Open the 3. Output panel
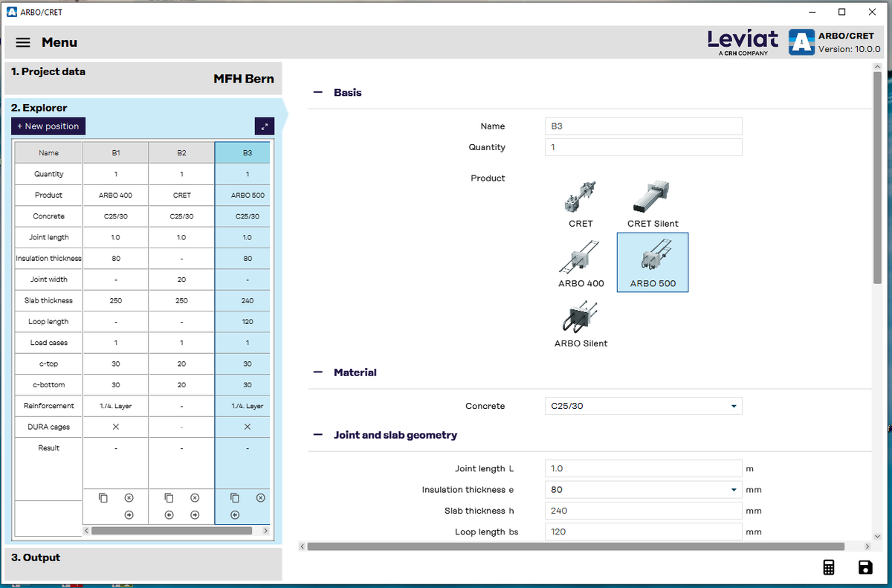This screenshot has width=892, height=588. [143, 564]
